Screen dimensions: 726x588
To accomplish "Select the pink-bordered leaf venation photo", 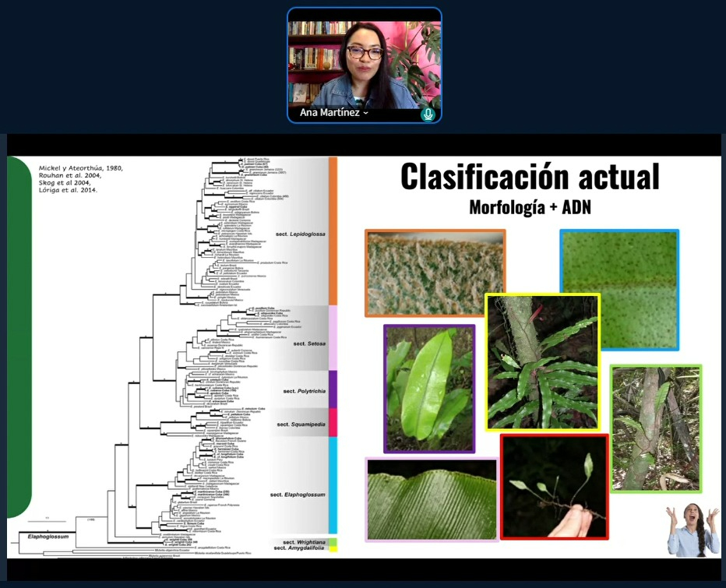I will (x=431, y=499).
